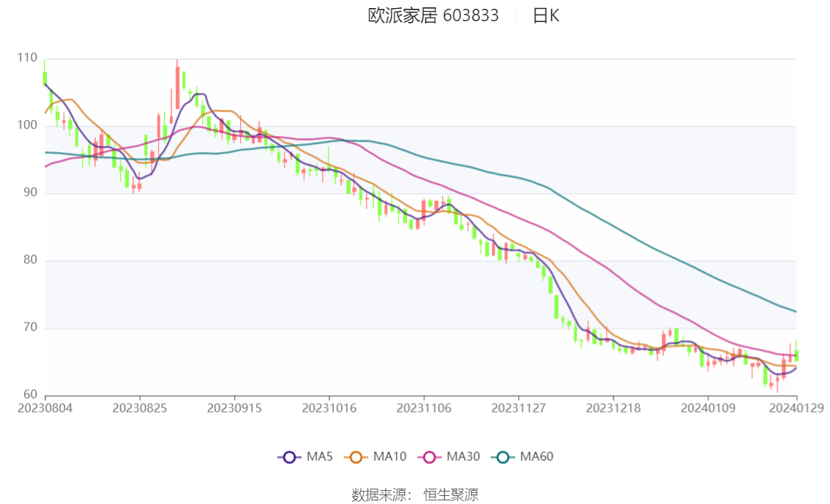This screenshot has width=830, height=504.
Task: Select the 20230825 date axis label
Action: pyautogui.click(x=140, y=408)
